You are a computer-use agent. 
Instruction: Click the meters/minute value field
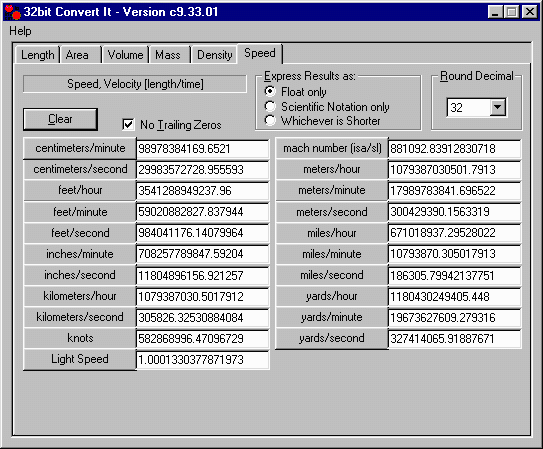click(x=455, y=191)
